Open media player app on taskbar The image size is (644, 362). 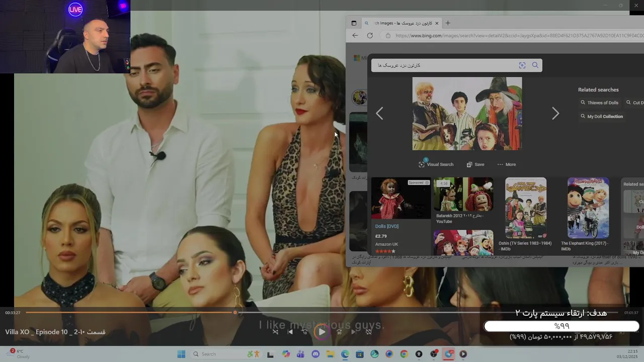tap(463, 354)
